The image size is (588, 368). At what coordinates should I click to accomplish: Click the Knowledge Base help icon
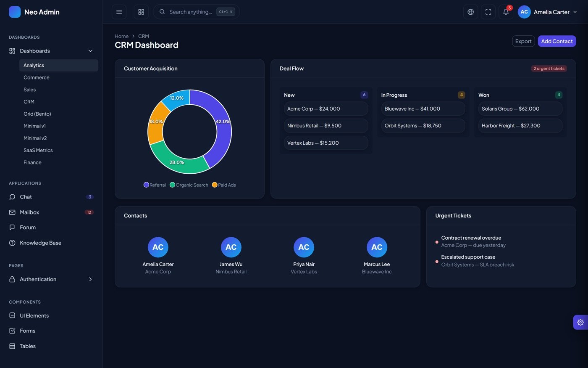click(x=12, y=243)
